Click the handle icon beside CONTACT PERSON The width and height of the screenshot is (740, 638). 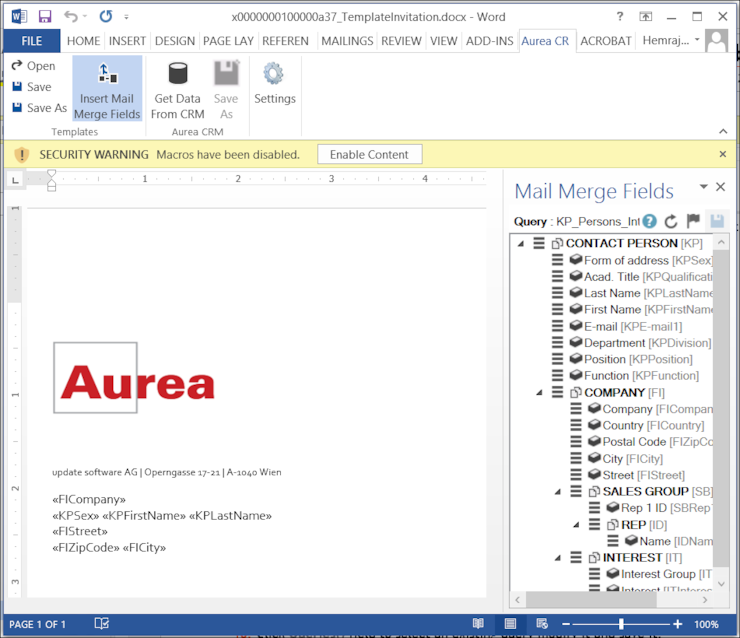point(539,243)
